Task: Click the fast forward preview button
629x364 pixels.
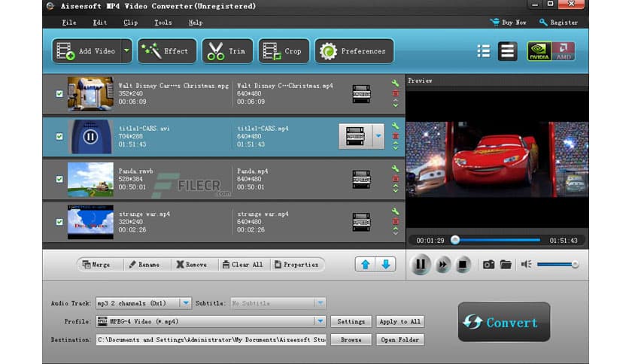Action: [x=442, y=265]
